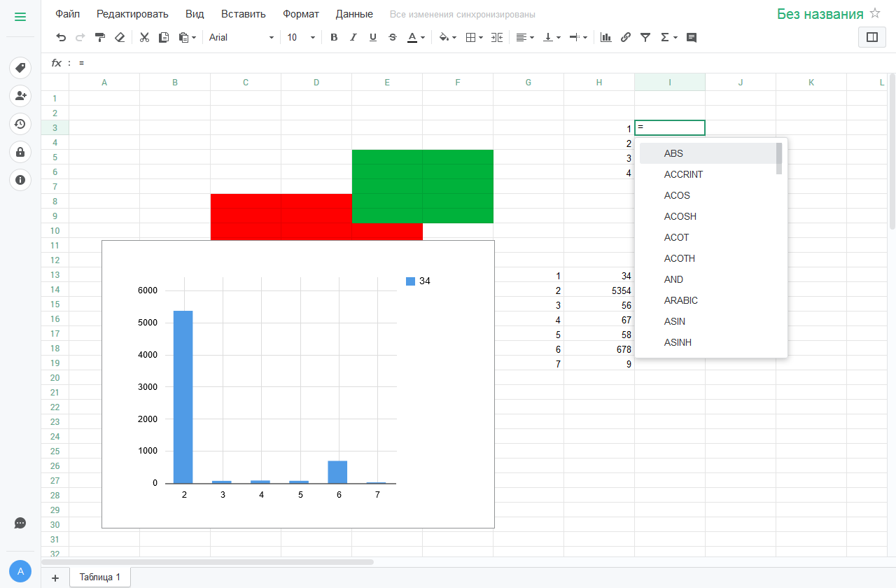Screen dimensions: 896x588
Task: Click the filter funnel icon
Action: click(645, 38)
